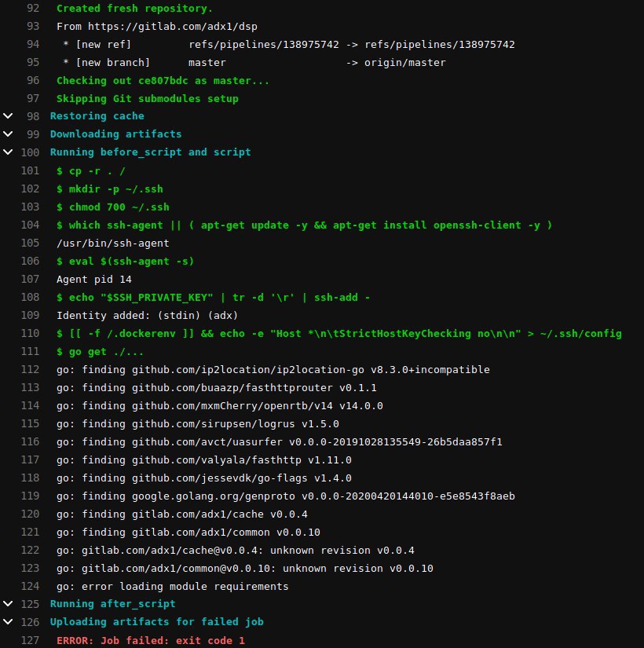Click Uploading artifacts for failed job header
Image resolution: width=644 pixels, height=648 pixels.
pyautogui.click(x=156, y=622)
